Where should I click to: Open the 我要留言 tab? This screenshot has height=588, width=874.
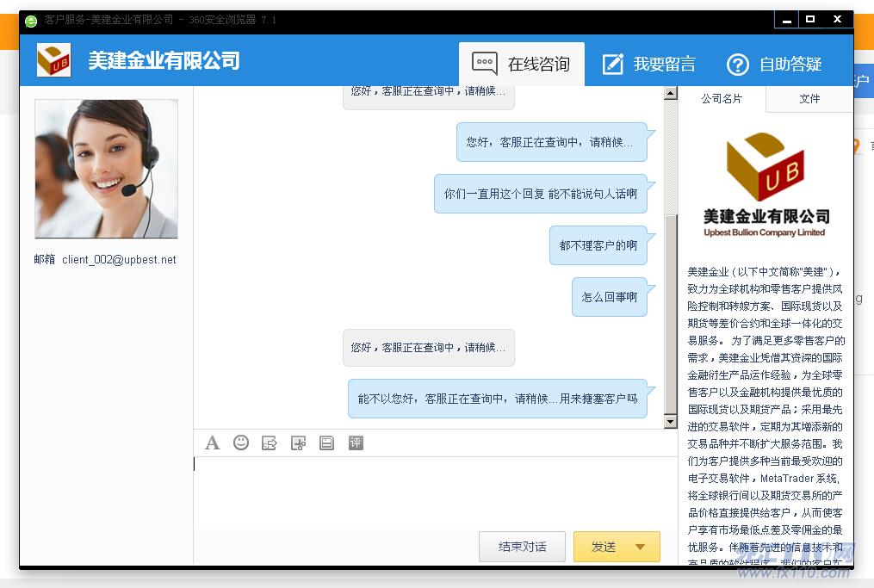tap(648, 64)
